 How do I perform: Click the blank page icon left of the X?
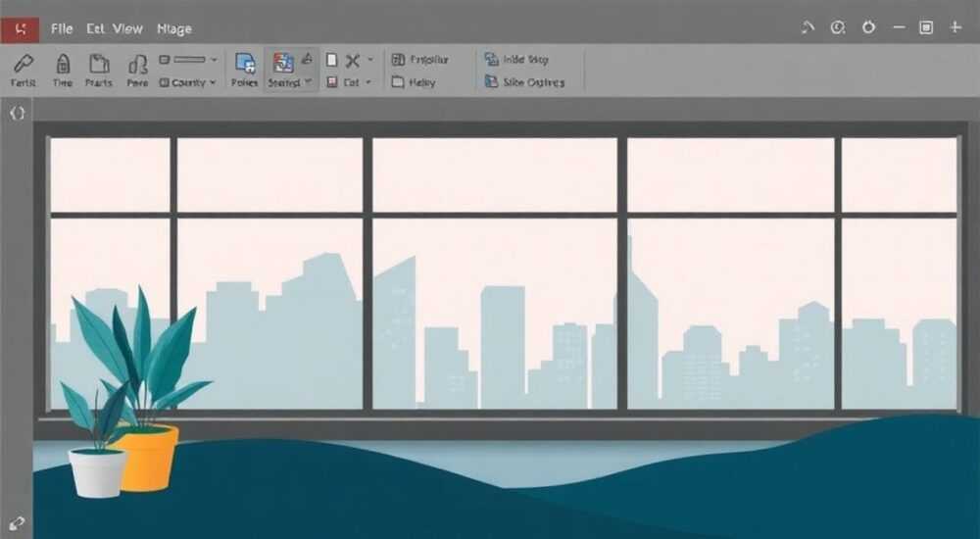click(x=332, y=60)
